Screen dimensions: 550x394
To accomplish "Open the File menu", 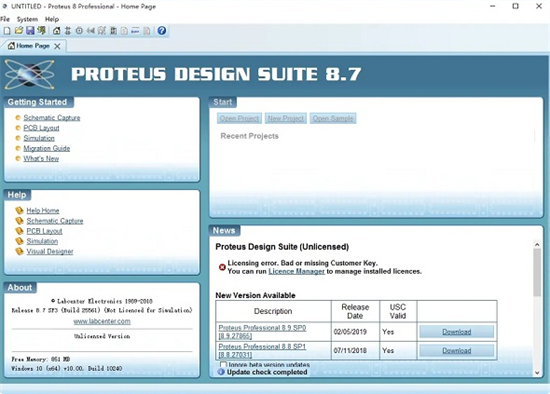I will (x=5, y=19).
